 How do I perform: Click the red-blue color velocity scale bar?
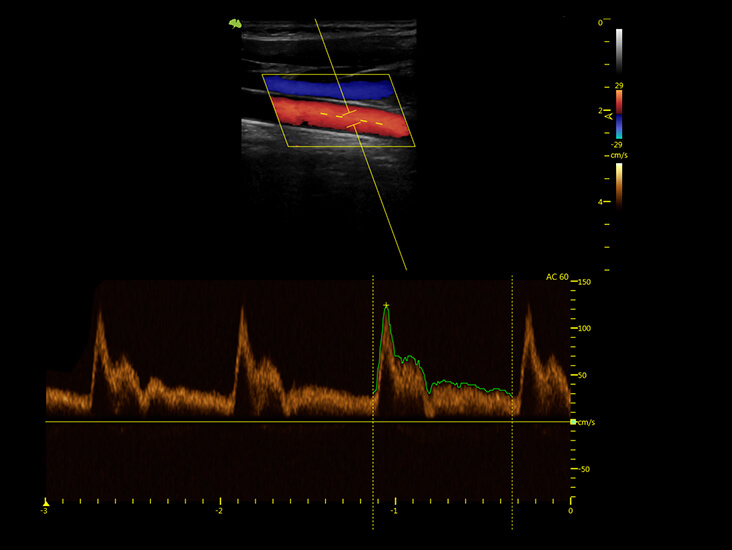pyautogui.click(x=619, y=114)
